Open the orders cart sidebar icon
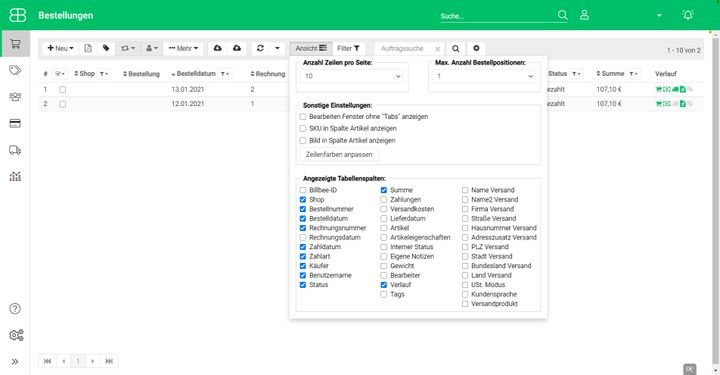Image resolution: width=720 pixels, height=375 pixels. click(x=15, y=44)
